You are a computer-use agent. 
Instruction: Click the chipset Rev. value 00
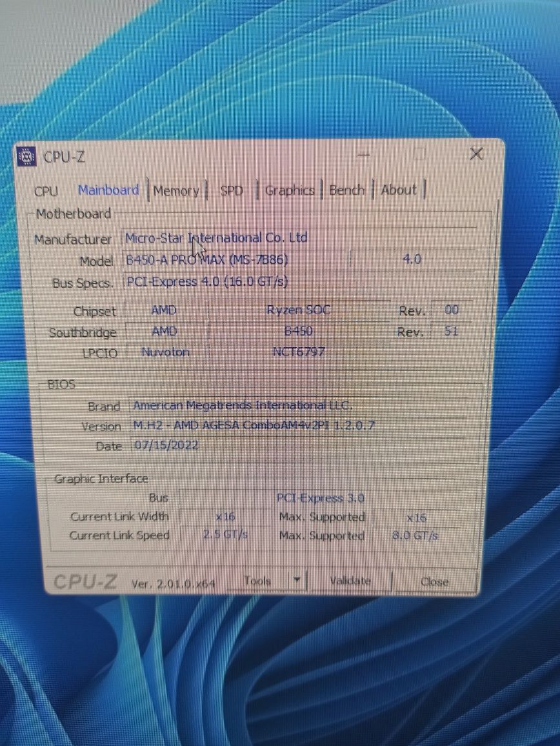[452, 310]
